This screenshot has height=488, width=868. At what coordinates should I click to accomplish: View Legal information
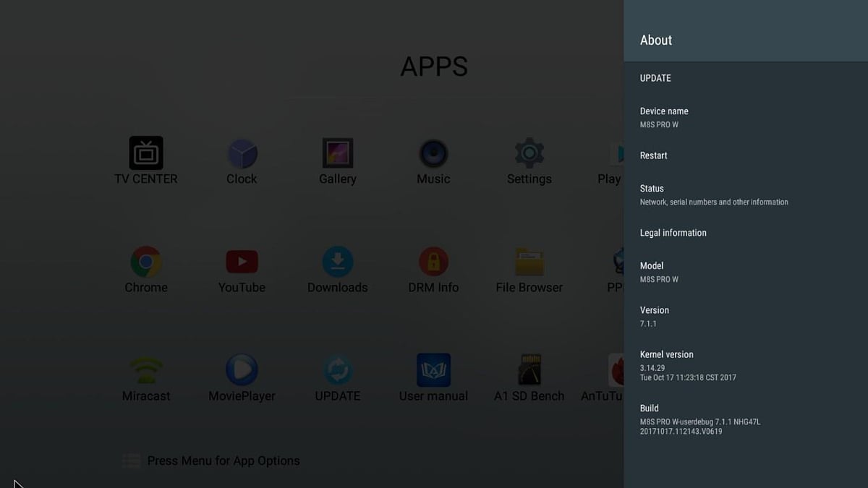(673, 233)
